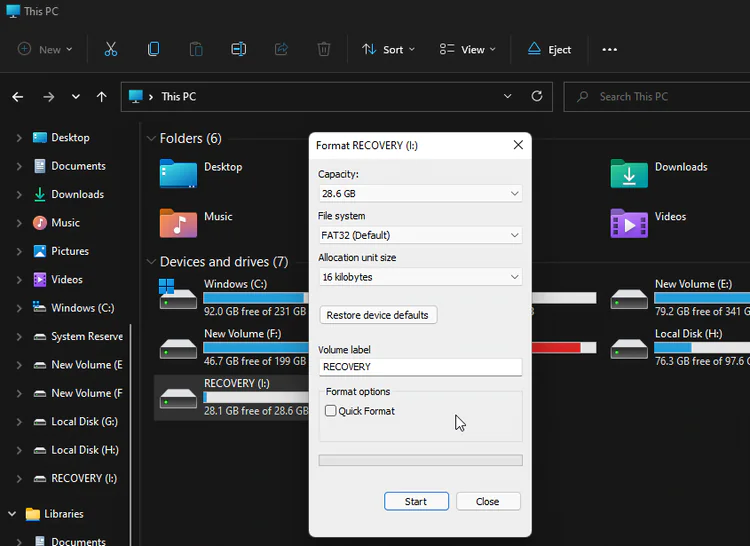Viewport: 750px width, 546px height.
Task: Open the View menu
Action: click(468, 49)
